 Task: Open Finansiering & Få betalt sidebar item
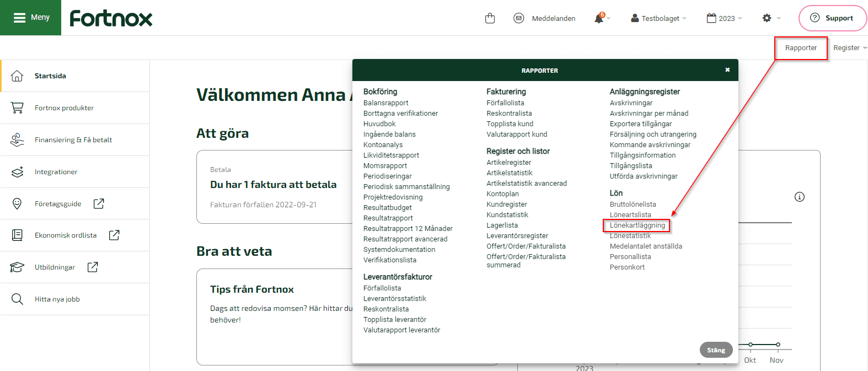tap(75, 139)
